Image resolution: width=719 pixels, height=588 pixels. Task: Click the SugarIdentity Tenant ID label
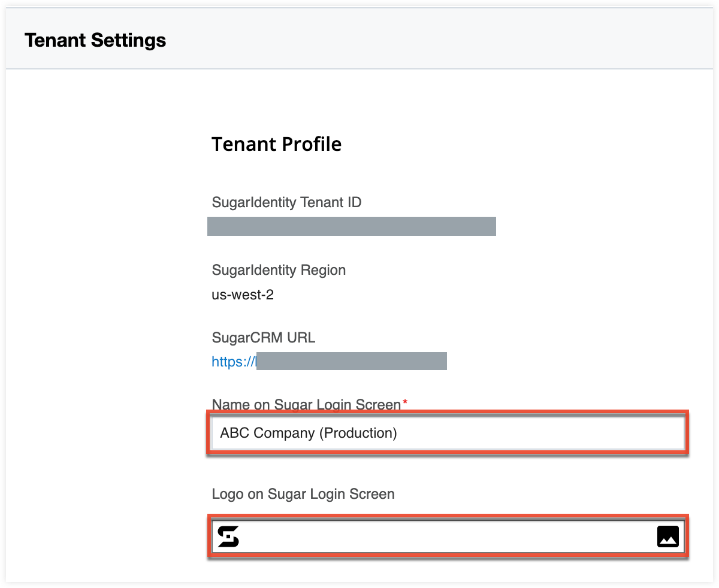(x=287, y=202)
